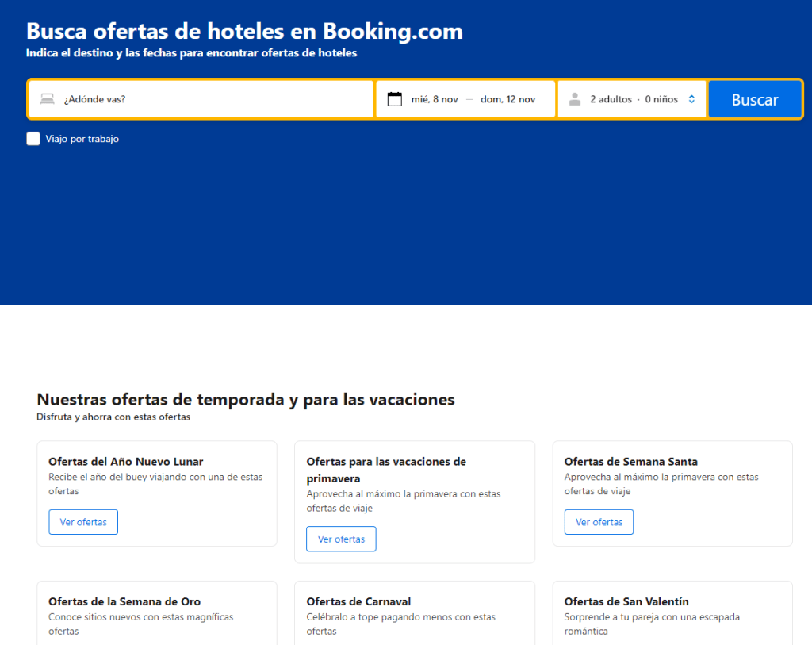Click the person icon for guests
Image resolution: width=812 pixels, height=645 pixels.
[575, 99]
